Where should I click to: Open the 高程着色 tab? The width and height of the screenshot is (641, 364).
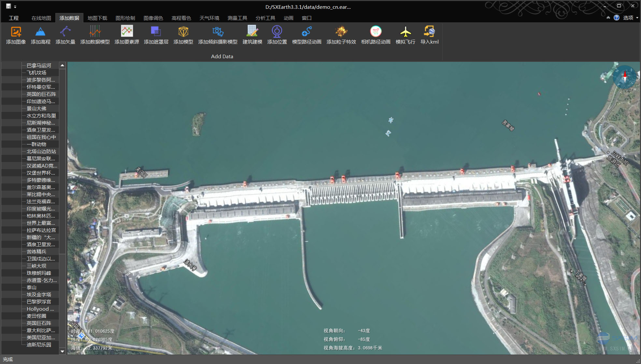[181, 18]
